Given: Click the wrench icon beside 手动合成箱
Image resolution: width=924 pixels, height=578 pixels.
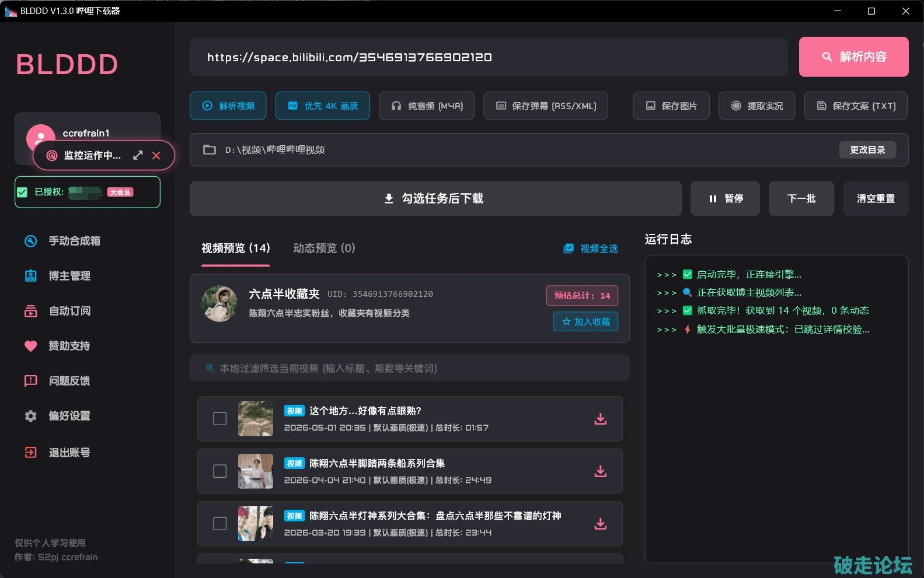Looking at the screenshot, I should tap(31, 241).
